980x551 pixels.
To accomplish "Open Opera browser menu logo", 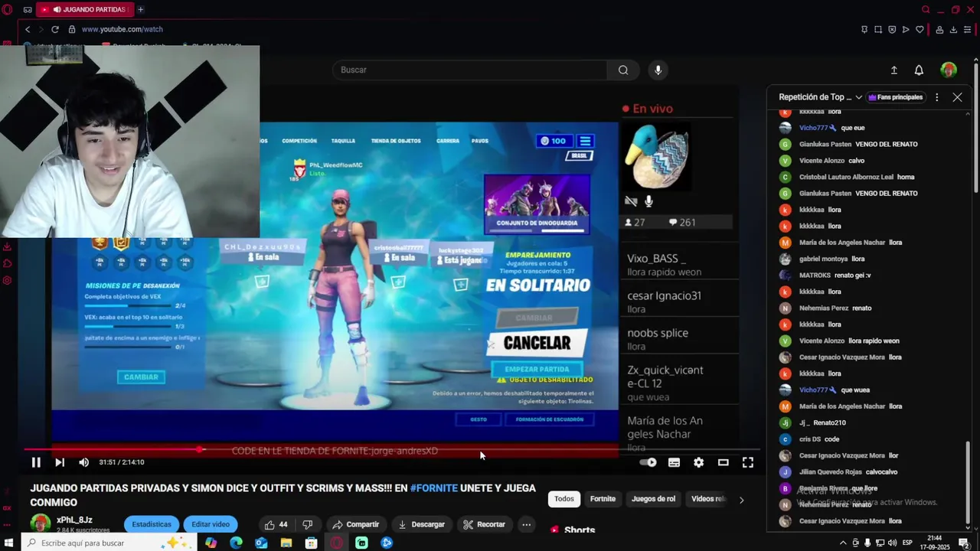I will (8, 9).
